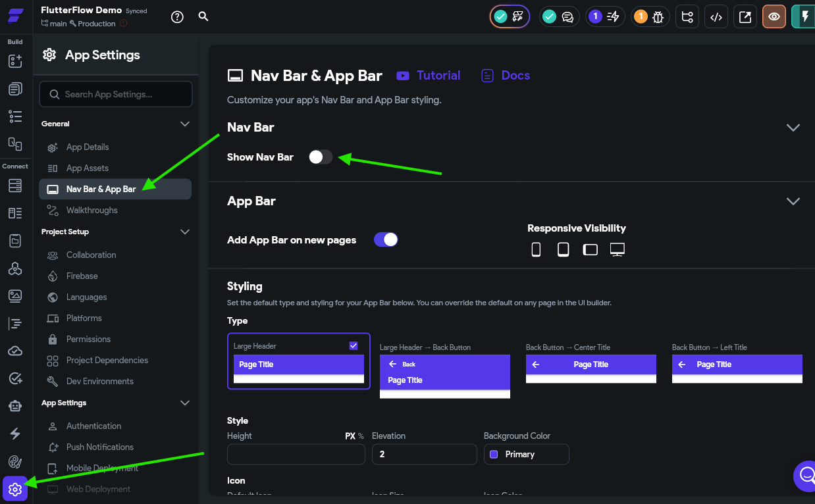Open Collaboration settings
Image resolution: width=815 pixels, height=504 pixels.
(x=115, y=255)
